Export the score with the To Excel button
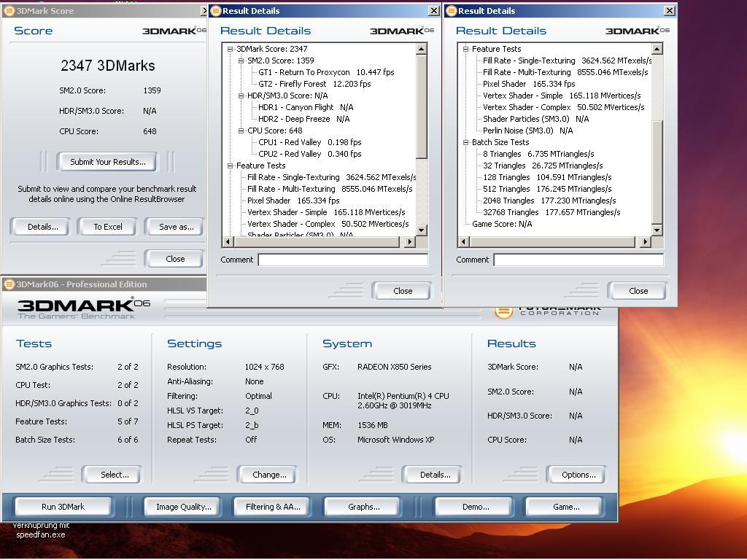Viewport: 747px width, 560px height. 108,227
